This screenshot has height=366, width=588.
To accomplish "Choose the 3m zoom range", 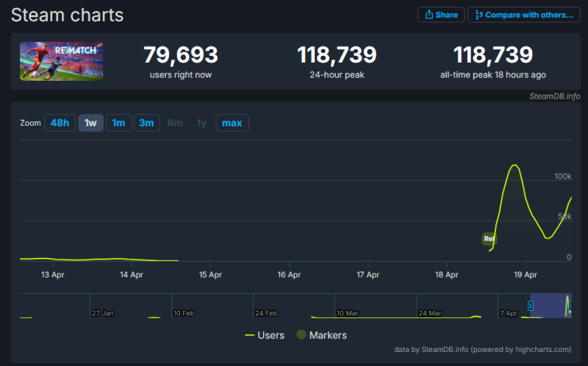I will click(x=146, y=123).
